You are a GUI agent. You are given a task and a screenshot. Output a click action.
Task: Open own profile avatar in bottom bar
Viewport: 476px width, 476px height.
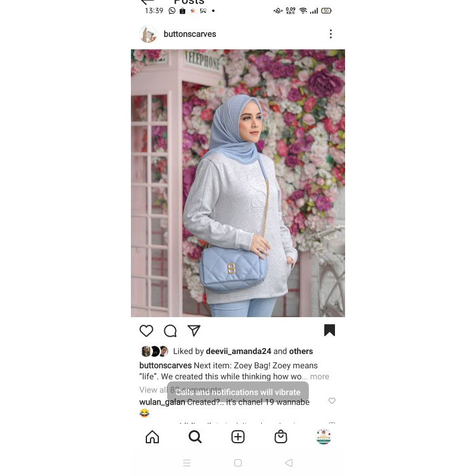[324, 437]
